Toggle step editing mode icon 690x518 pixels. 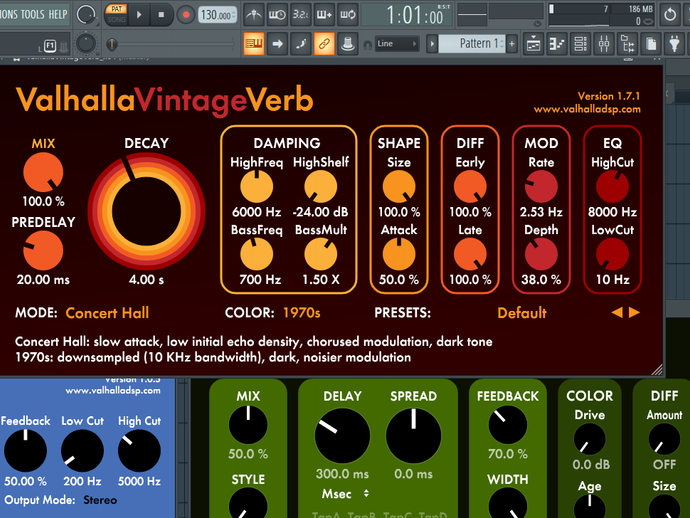pyautogui.click(x=301, y=44)
